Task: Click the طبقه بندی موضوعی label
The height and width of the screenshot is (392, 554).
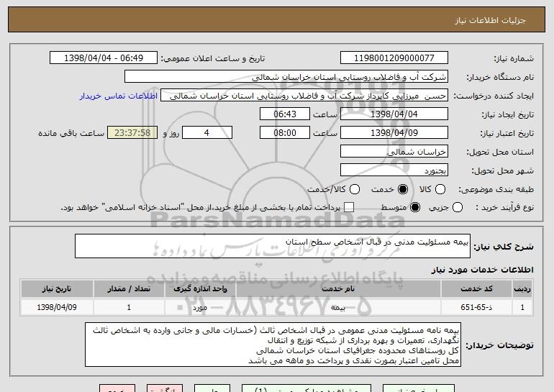Action: click(496, 190)
